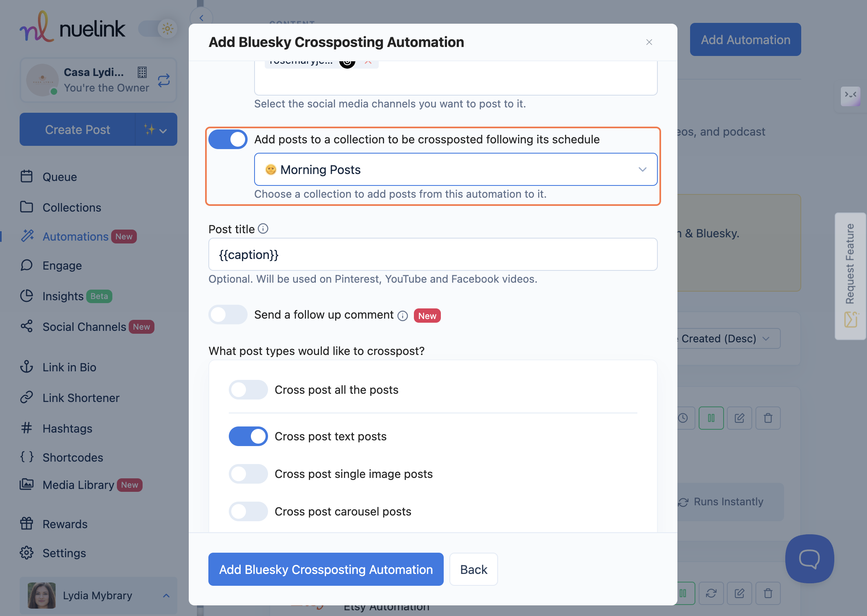The height and width of the screenshot is (616, 867).
Task: Click the Post title info icon
Action: [x=263, y=229]
